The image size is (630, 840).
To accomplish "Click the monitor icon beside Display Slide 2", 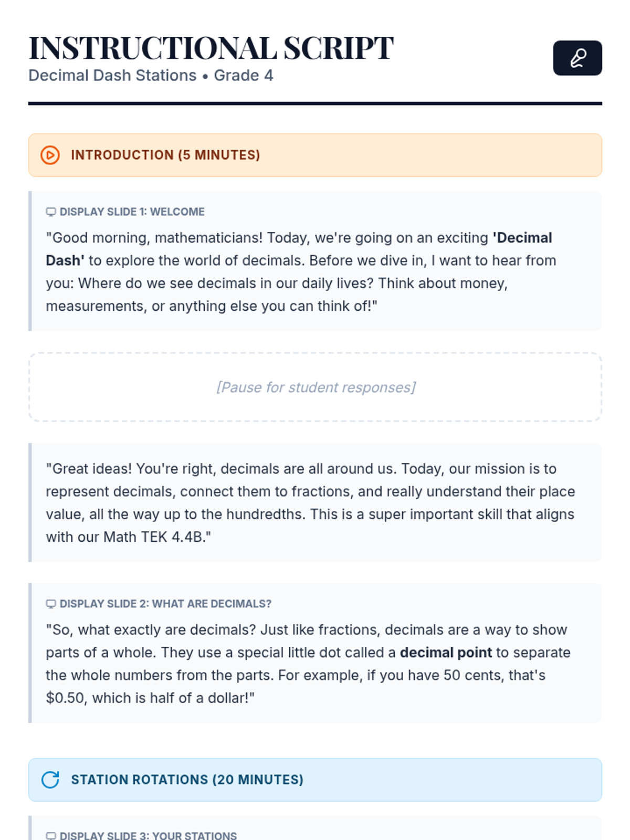I will [x=51, y=604].
